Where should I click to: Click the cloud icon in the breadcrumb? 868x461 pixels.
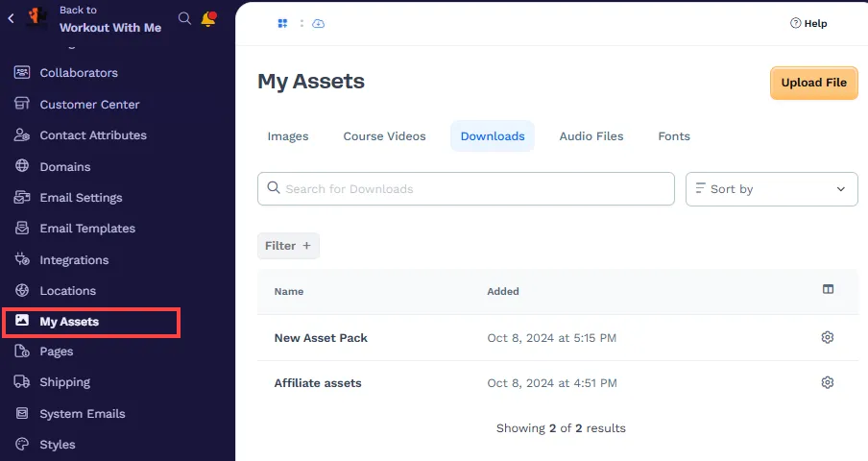(319, 23)
